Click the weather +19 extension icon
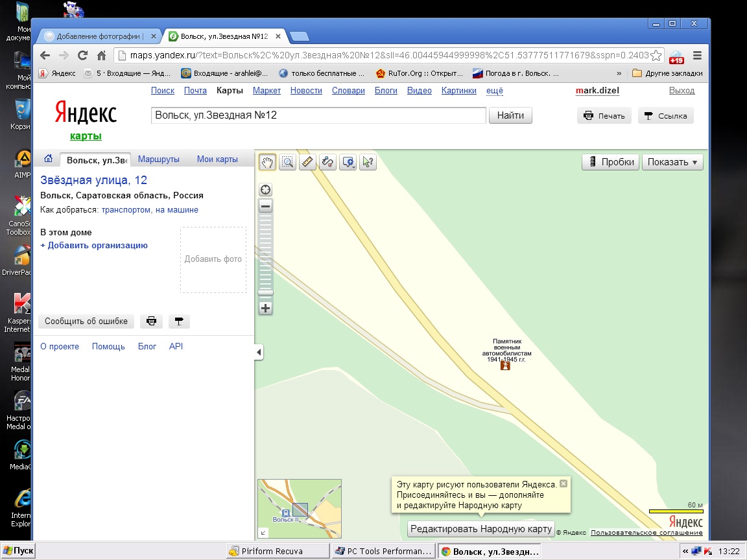The width and height of the screenshot is (747, 560). 676,56
